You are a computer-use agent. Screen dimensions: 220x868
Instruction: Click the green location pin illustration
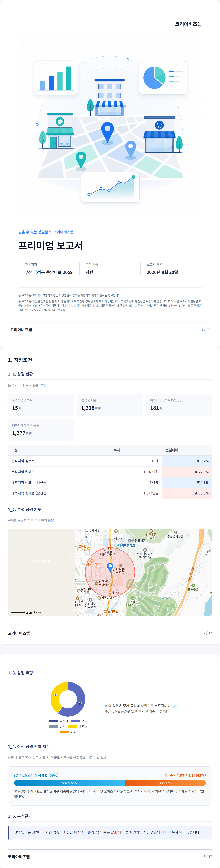(81, 160)
